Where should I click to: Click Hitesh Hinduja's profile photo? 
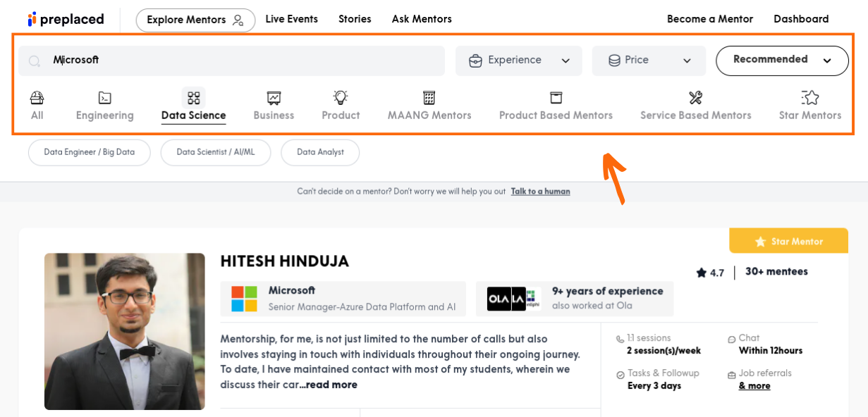(x=125, y=332)
